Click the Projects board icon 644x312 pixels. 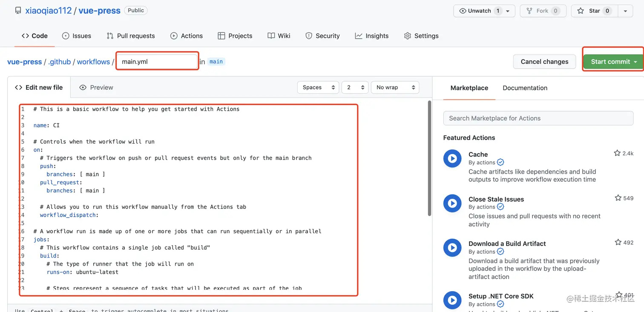pos(221,36)
